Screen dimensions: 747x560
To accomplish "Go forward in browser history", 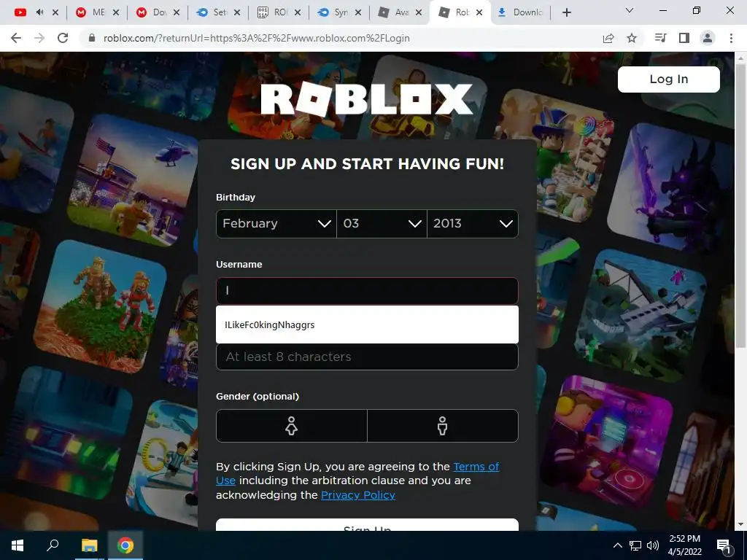I will (39, 38).
